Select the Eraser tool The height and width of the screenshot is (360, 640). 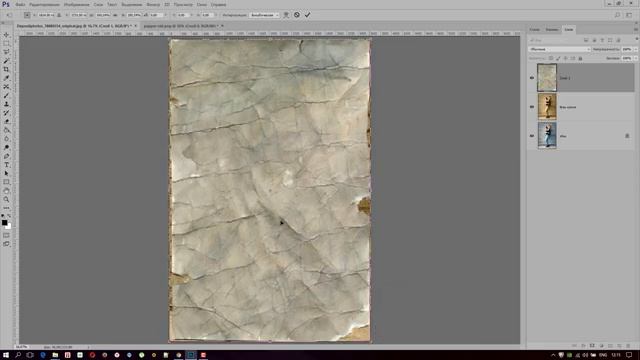click(6, 121)
